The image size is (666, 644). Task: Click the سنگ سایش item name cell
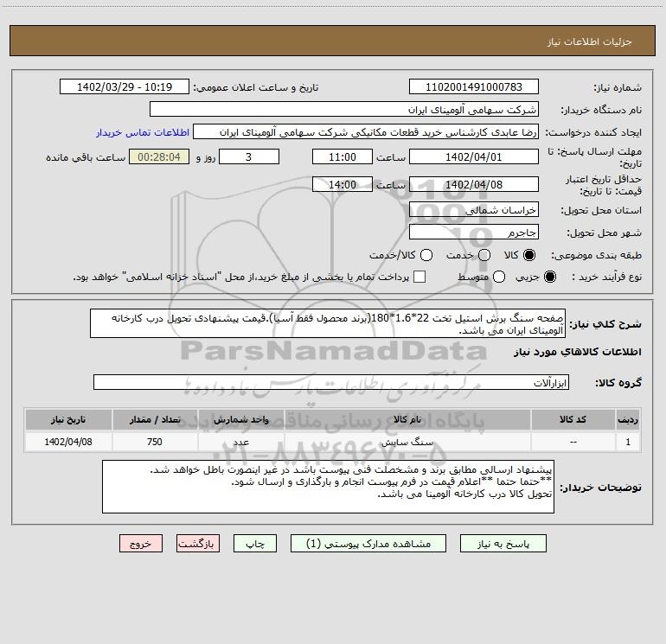pos(407,442)
